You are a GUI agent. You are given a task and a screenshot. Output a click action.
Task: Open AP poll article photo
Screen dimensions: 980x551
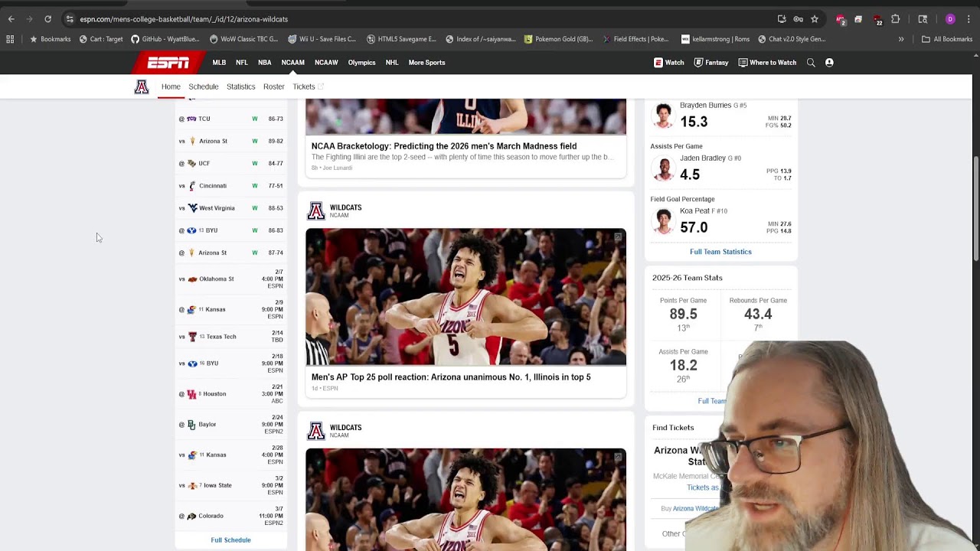[465, 297]
